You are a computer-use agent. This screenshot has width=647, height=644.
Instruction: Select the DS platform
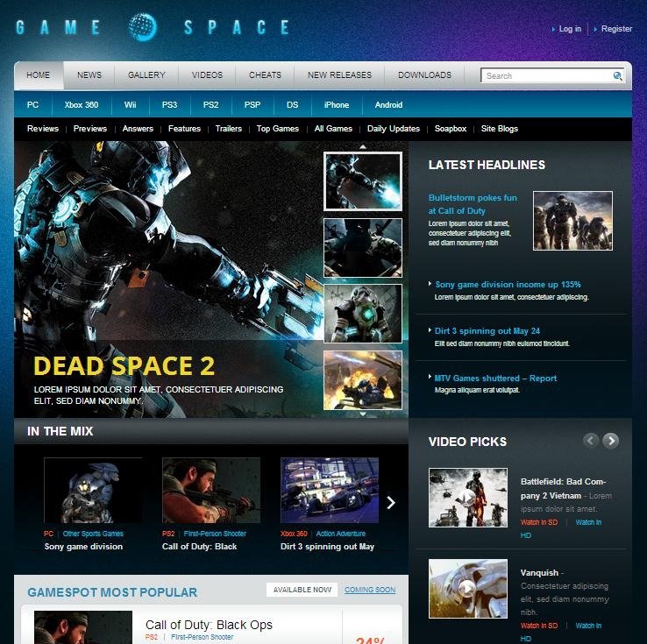click(292, 105)
